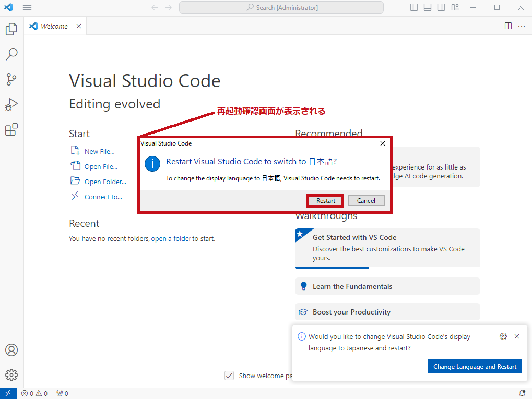
Task: Go back with the left arrow
Action: [x=155, y=7]
